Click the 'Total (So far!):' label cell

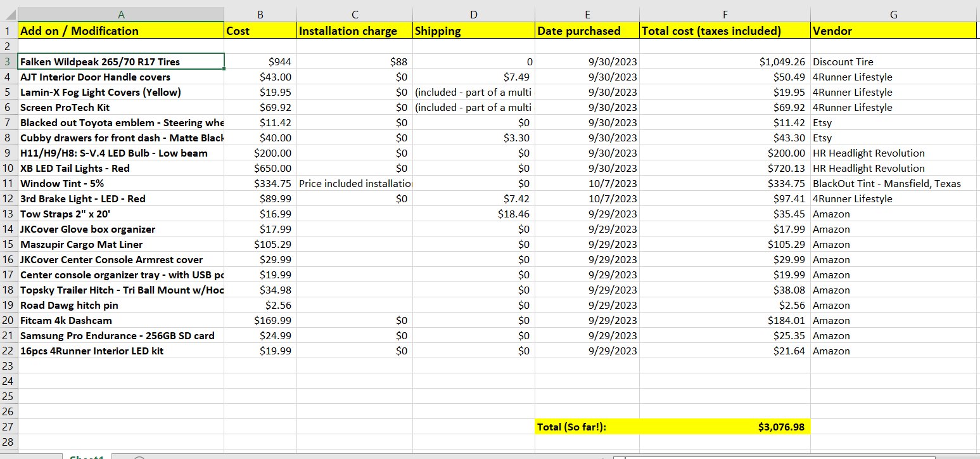[x=587, y=427]
